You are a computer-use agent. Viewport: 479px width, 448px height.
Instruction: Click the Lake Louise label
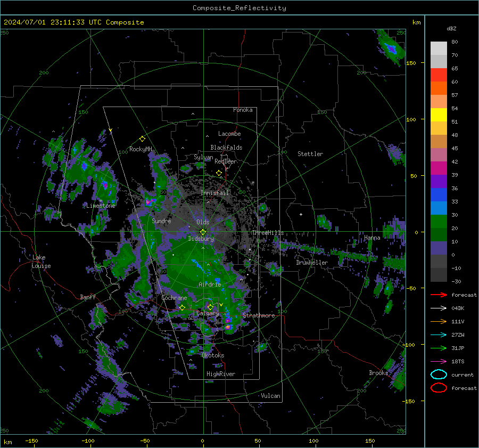(41, 262)
